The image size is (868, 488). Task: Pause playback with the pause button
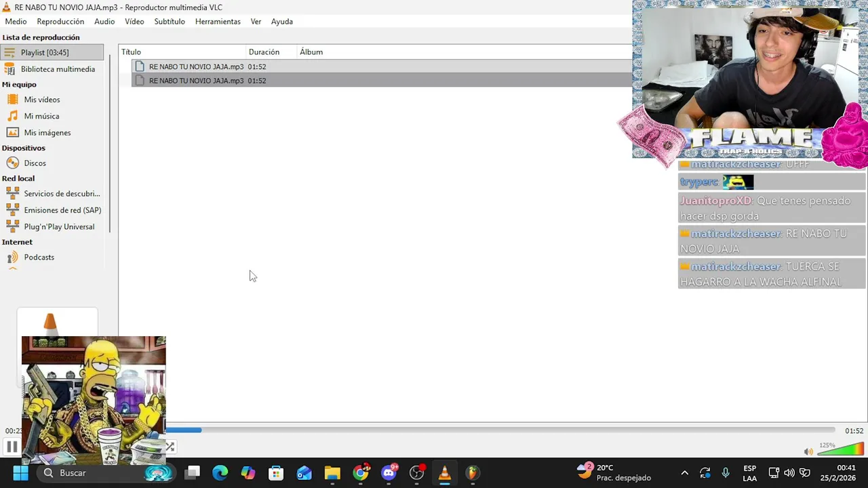pos(12,447)
